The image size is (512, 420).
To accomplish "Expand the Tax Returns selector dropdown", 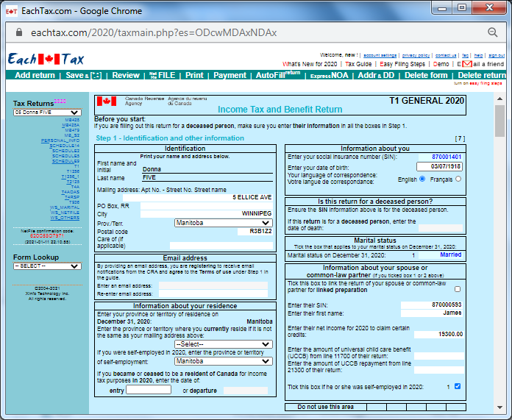I will 47,113.
